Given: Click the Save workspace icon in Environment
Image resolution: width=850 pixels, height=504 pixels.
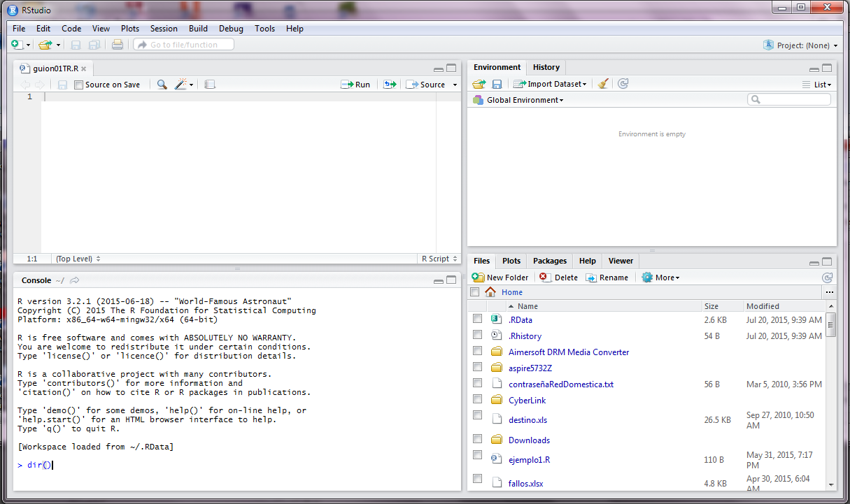Looking at the screenshot, I should tap(497, 84).
